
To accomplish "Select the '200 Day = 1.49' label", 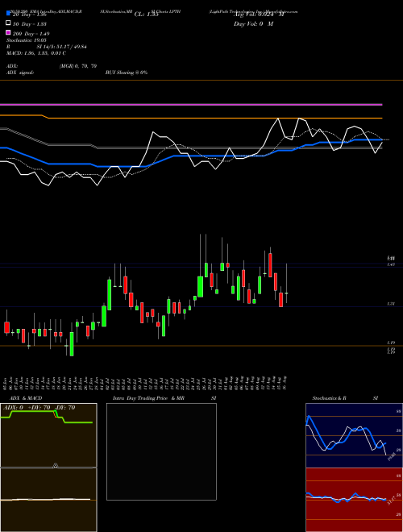I will pyautogui.click(x=31, y=34).
